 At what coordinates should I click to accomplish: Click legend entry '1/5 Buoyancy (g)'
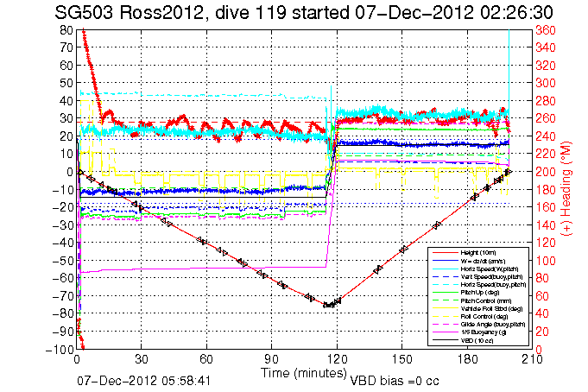484,332
